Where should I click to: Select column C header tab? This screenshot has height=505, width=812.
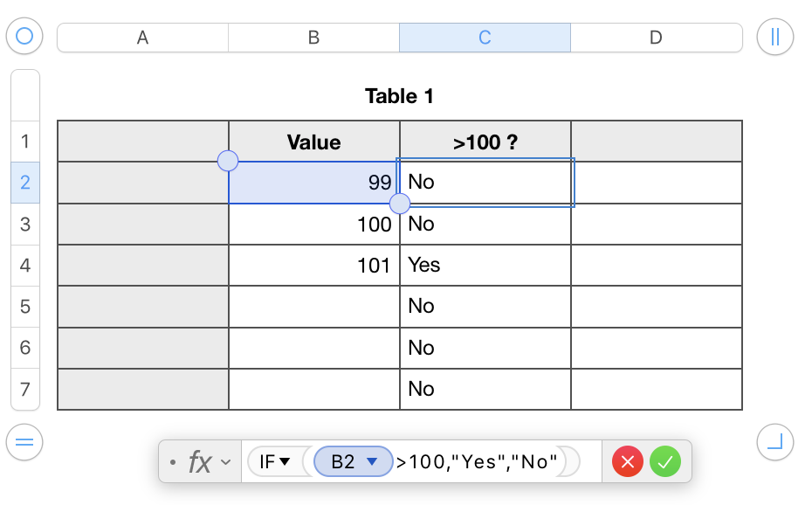coord(485,38)
